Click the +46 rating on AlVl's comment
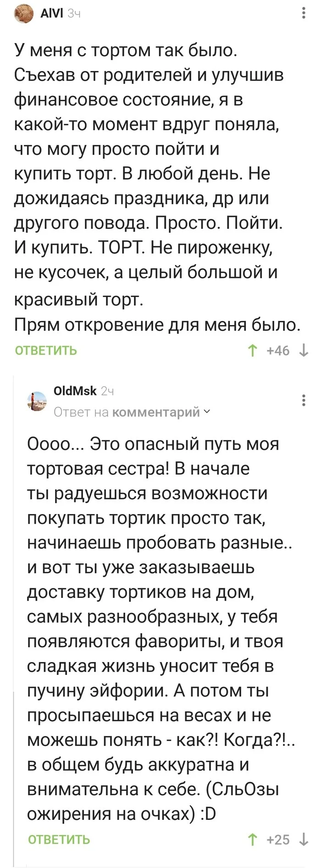Screen dimensions: 321x868 pyautogui.click(x=278, y=351)
